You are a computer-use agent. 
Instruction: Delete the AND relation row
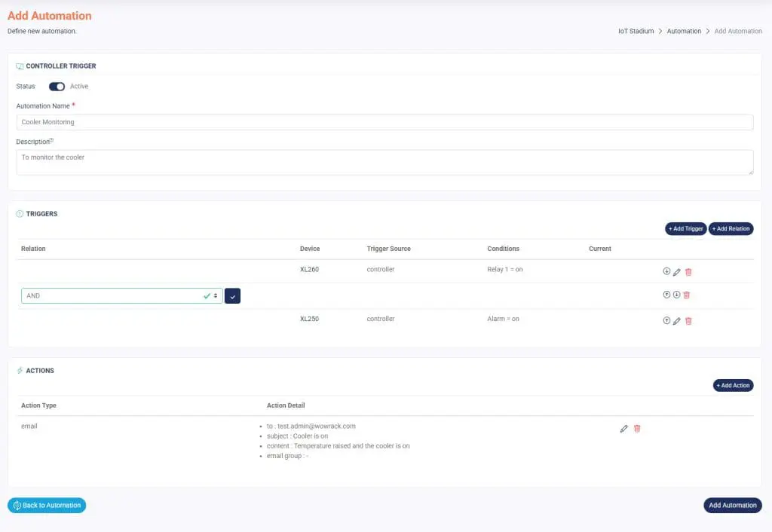tap(687, 295)
